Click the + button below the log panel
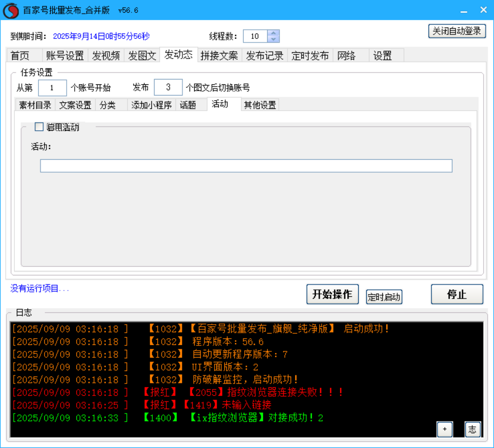This screenshot has height=448, width=494. 445,429
